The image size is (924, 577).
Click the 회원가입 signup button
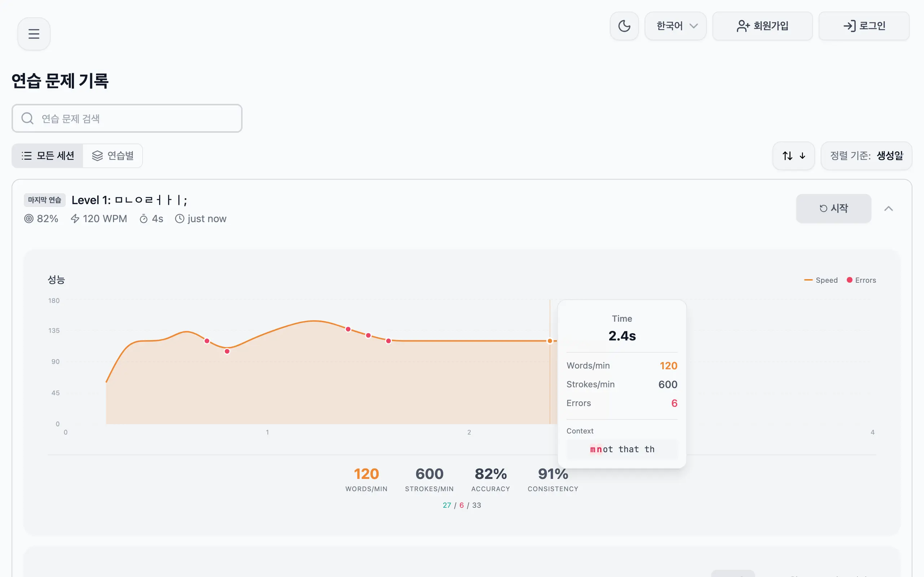pos(763,26)
